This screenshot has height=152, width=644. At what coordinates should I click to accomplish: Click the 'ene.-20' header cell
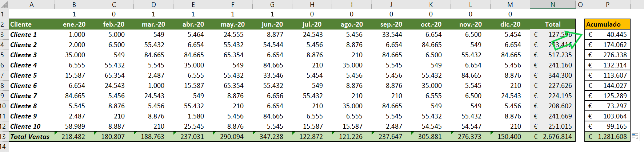[x=74, y=24]
